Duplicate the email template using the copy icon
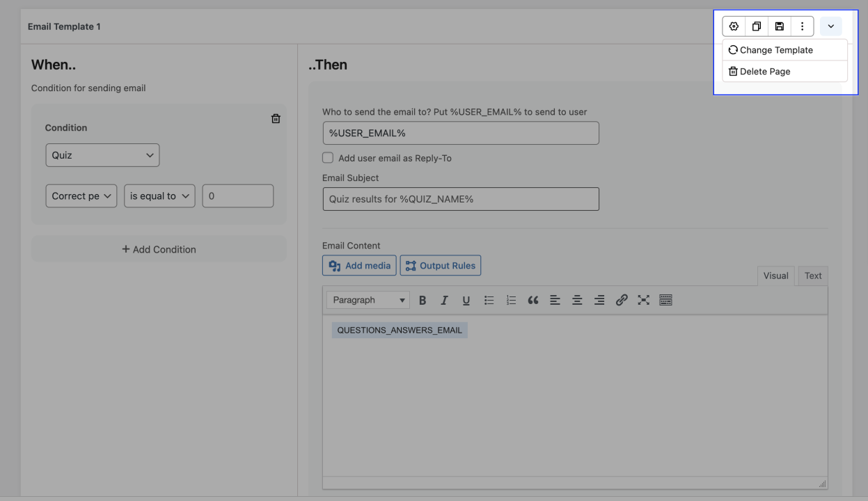868x501 pixels. tap(756, 26)
